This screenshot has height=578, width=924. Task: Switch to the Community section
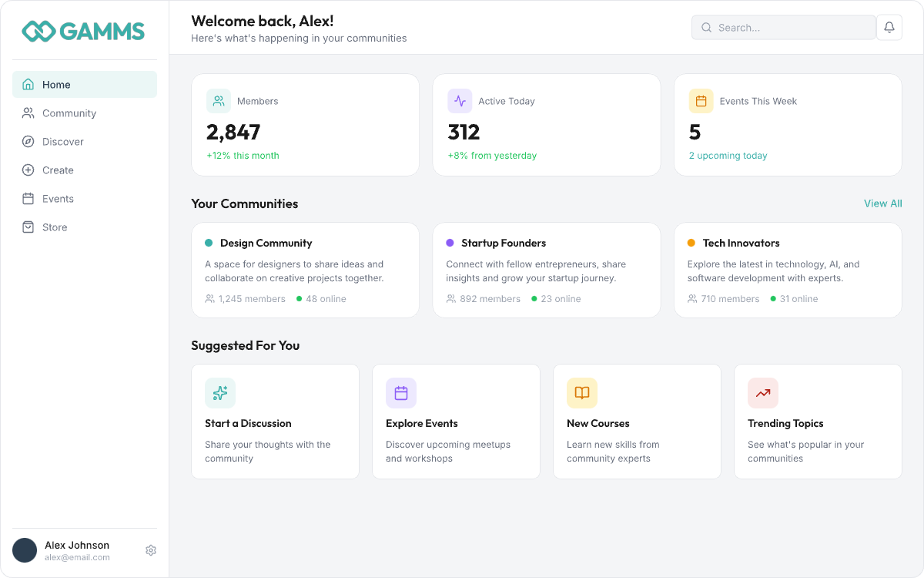click(x=69, y=113)
